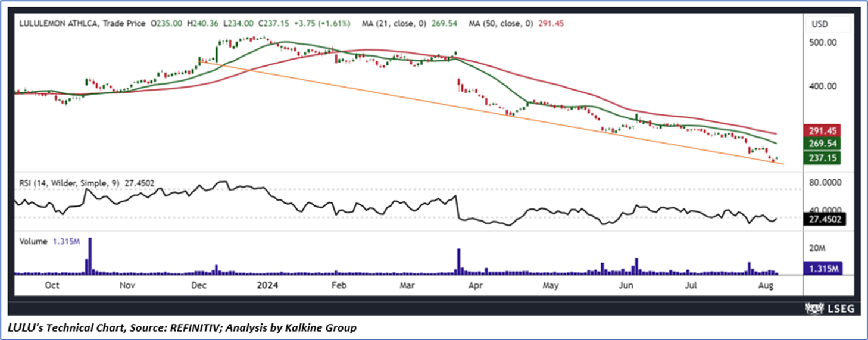The width and height of the screenshot is (868, 340).
Task: Click the 500.00 price axis label
Action: tap(824, 43)
